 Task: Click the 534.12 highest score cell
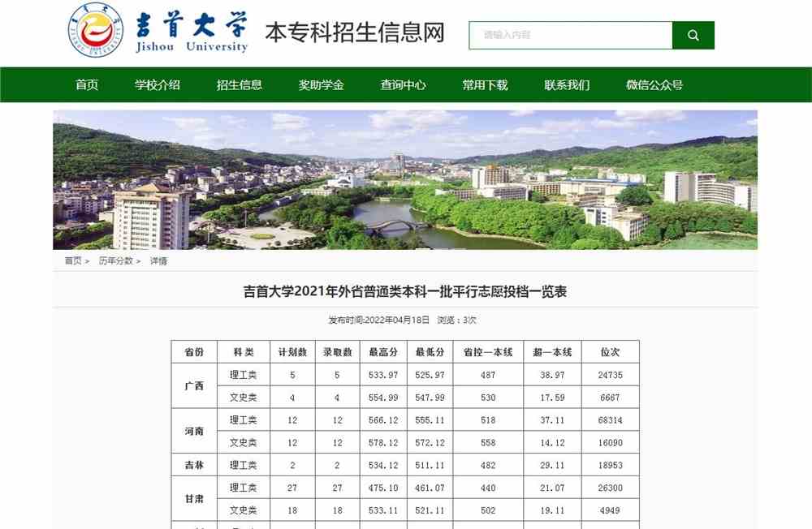coord(383,465)
